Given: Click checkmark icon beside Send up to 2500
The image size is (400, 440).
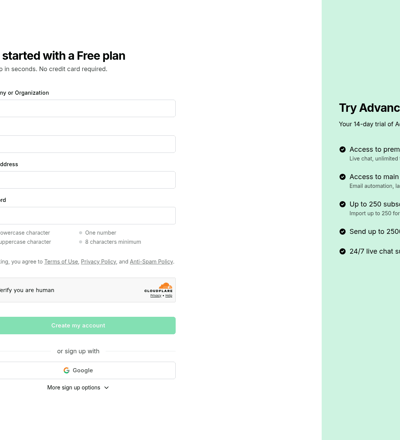Looking at the screenshot, I should (342, 231).
